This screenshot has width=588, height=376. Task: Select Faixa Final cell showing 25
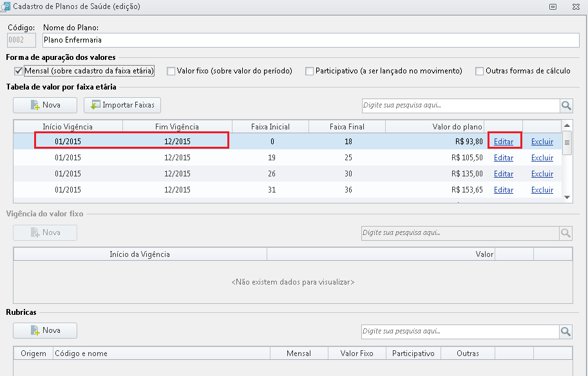[348, 158]
